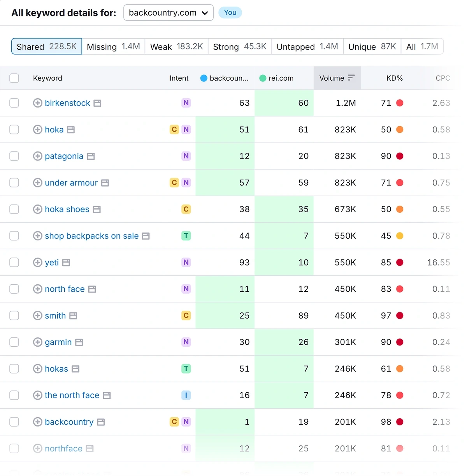
Task: Click the plus icon next to backcountry keyword
Action: (x=38, y=422)
